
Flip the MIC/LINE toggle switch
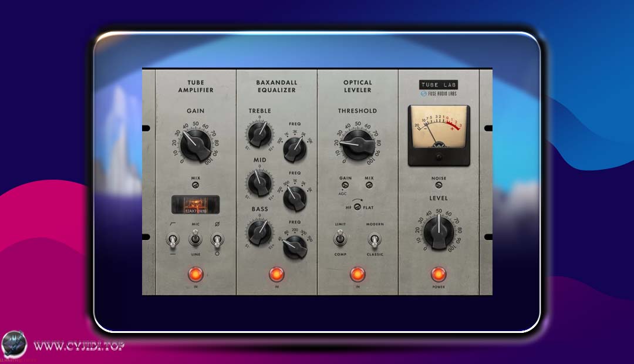194,240
